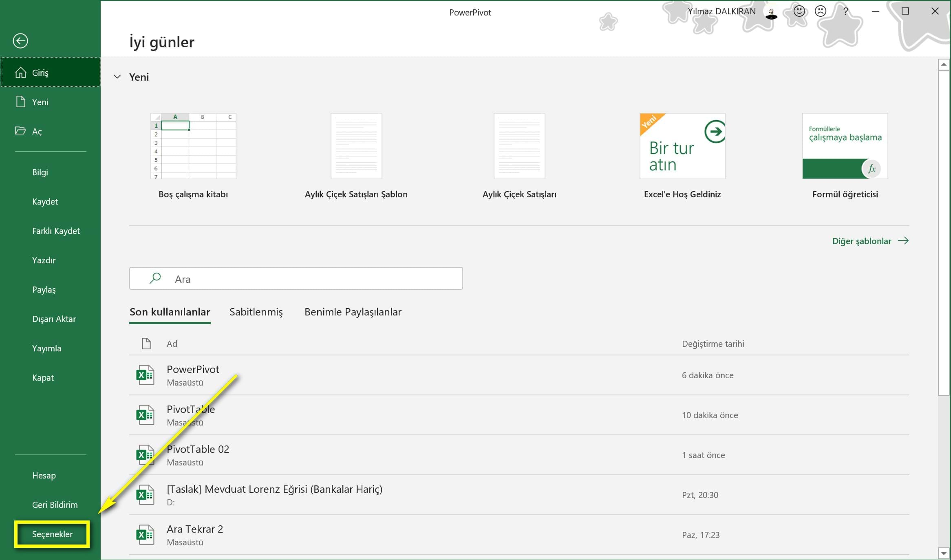Click the file icon in the list header
Image resolution: width=951 pixels, height=560 pixels.
coord(146,344)
